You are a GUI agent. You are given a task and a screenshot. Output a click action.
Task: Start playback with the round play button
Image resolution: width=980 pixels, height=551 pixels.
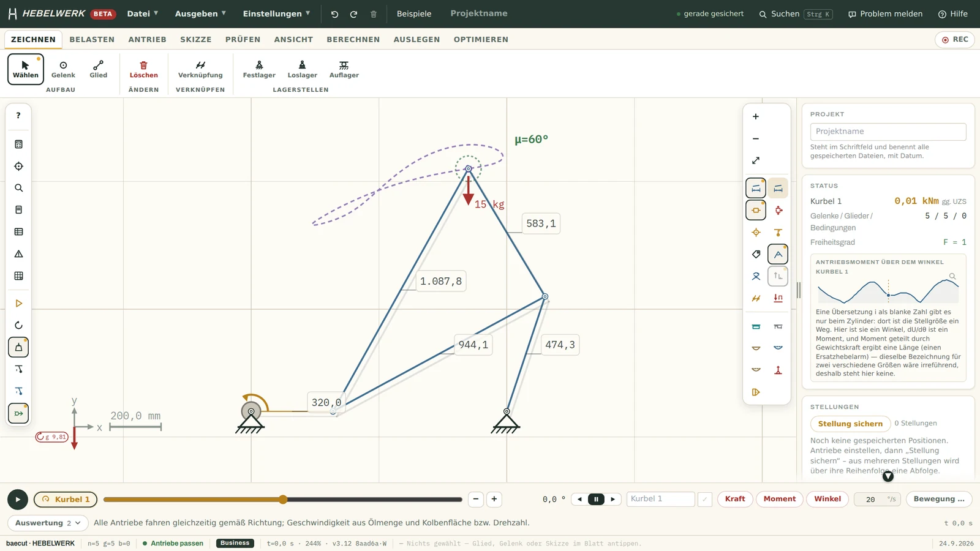tap(18, 500)
